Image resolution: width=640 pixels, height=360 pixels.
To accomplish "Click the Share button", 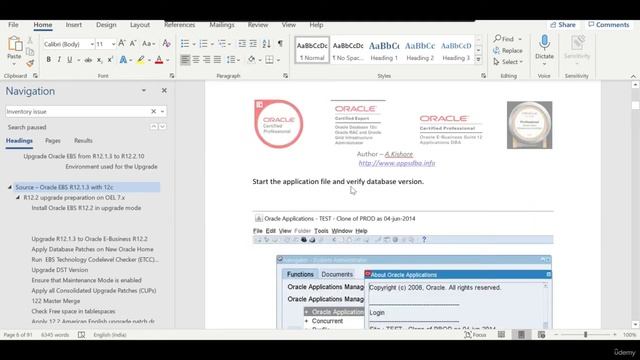I will (563, 25).
